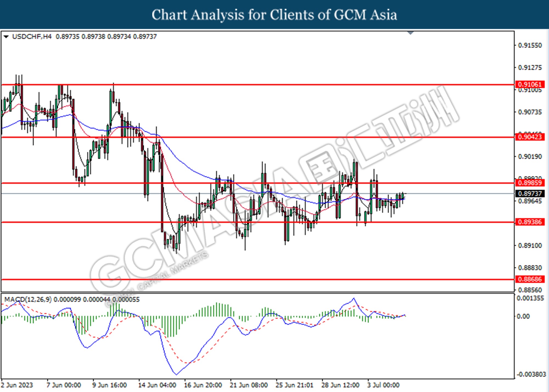Viewport: 549px width, 392px height.
Task: Click the 16 Jun 20:00 time label
Action: point(203,385)
